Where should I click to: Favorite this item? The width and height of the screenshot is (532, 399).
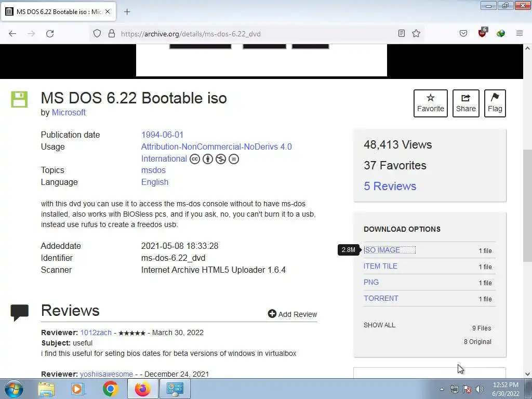click(431, 103)
